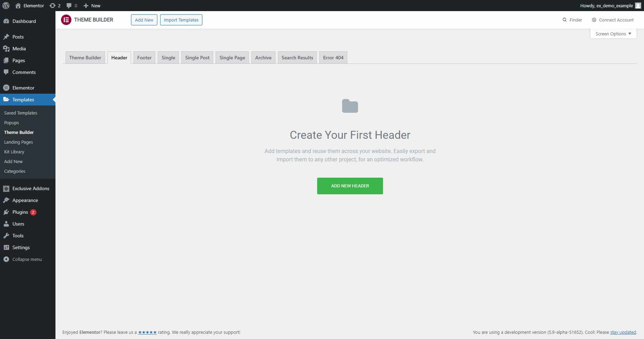This screenshot has width=644, height=339.
Task: Click the Comments icon in sidebar
Action: [x=6, y=72]
